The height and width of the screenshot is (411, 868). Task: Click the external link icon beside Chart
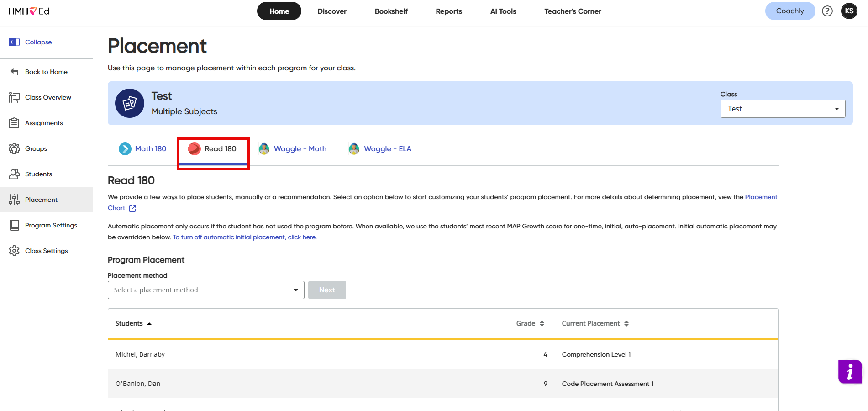pos(132,208)
